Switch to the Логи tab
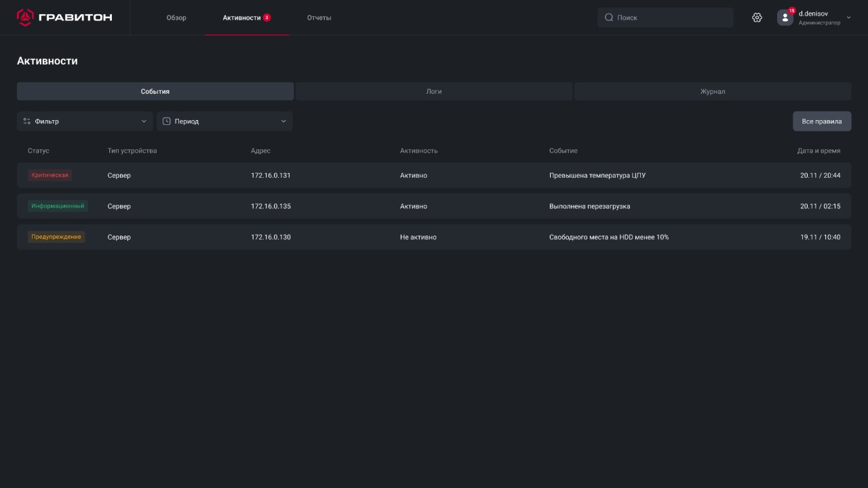The image size is (868, 488). (434, 92)
